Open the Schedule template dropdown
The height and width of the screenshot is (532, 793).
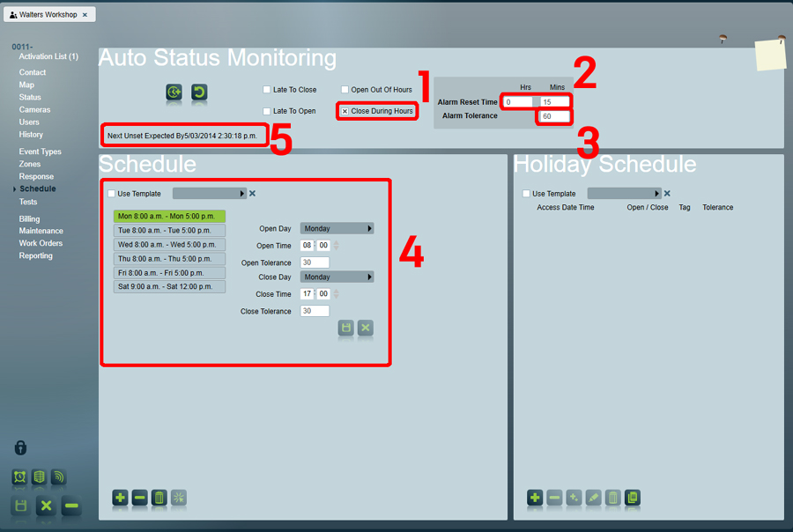[x=210, y=193]
